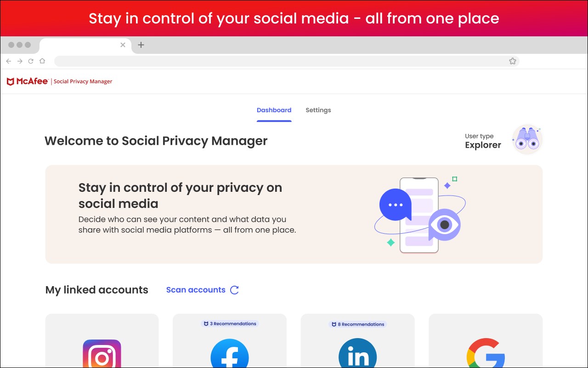Go back using browser back arrow
Image resolution: width=588 pixels, height=368 pixels.
point(9,61)
